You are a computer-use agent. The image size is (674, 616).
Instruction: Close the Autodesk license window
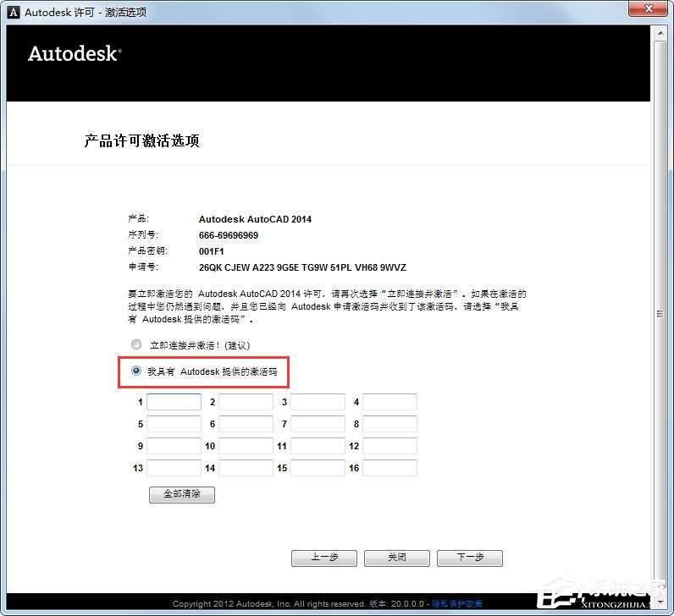[x=649, y=8]
